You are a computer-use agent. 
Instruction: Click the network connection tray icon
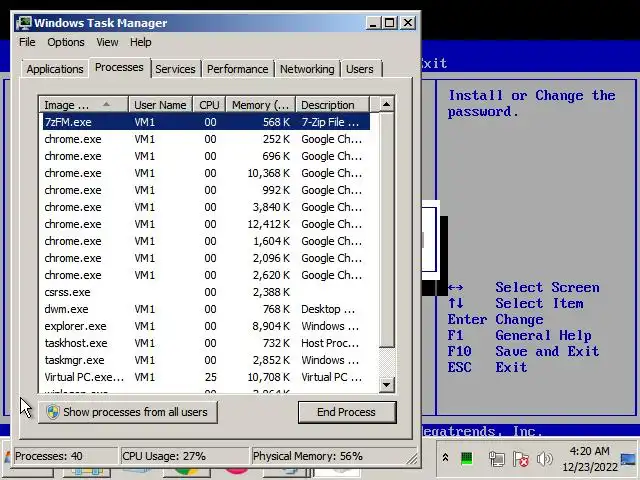(496, 459)
